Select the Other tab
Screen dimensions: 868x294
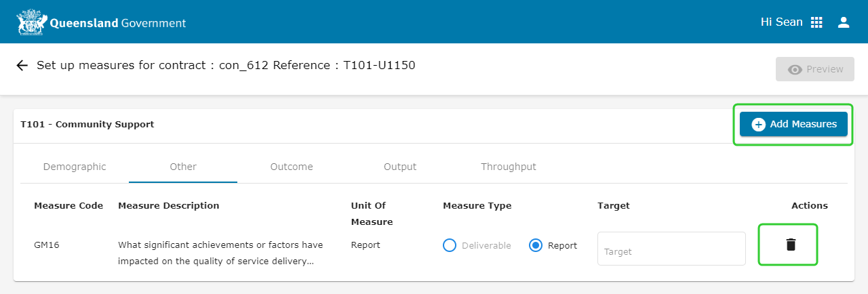pyautogui.click(x=183, y=167)
